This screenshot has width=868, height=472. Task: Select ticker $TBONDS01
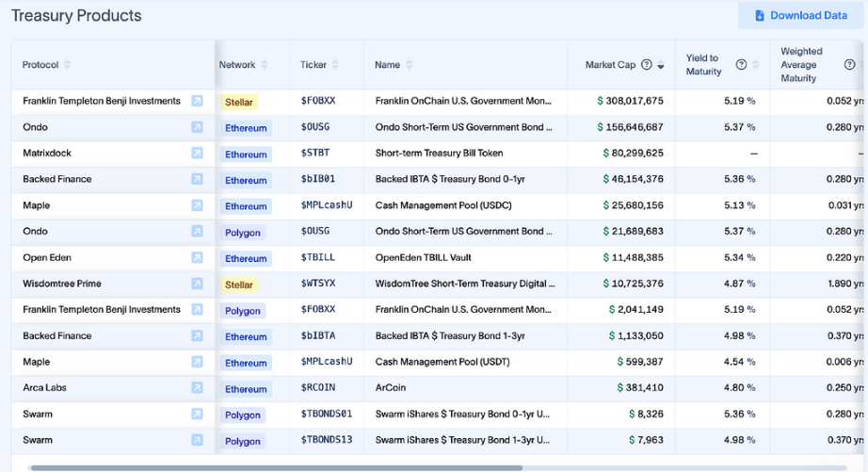327,414
